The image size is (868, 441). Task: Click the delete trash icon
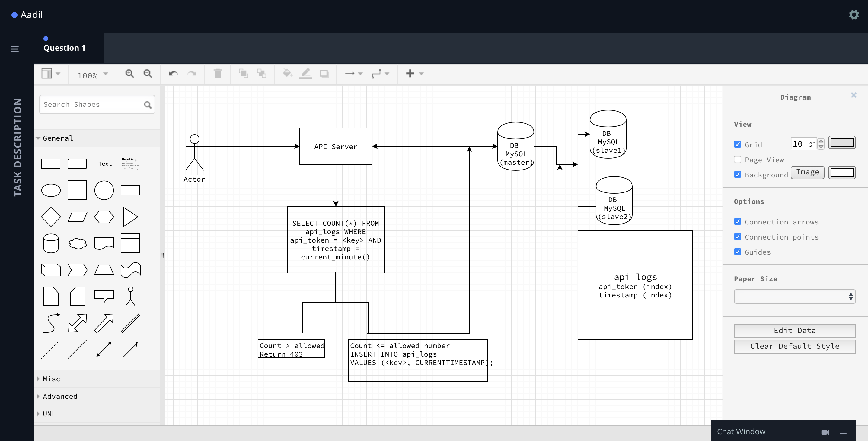[x=218, y=73]
